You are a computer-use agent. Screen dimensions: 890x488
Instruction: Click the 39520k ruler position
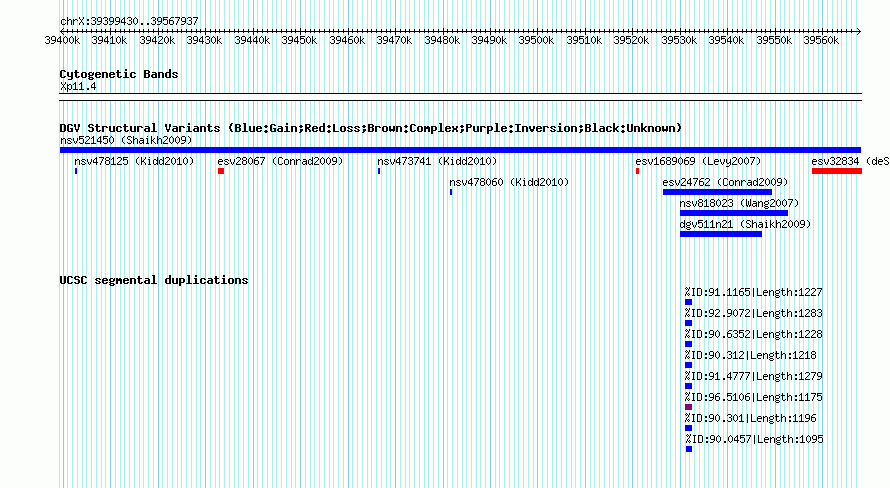(631, 40)
